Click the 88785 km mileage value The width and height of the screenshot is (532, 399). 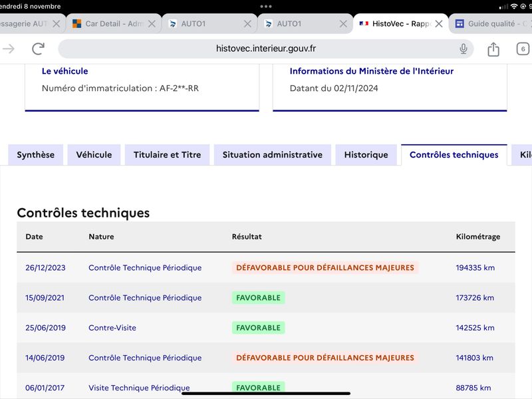pyautogui.click(x=473, y=388)
